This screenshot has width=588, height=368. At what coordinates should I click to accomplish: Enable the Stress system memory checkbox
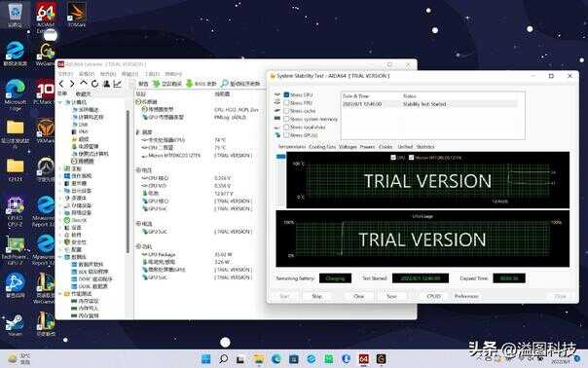pos(286,119)
